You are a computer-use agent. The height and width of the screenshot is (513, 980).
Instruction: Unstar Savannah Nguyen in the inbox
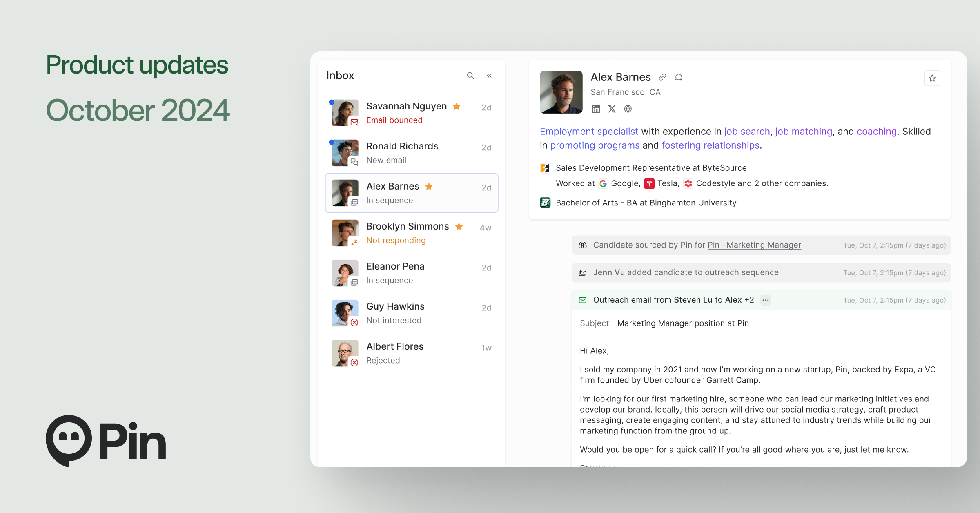coord(457,106)
